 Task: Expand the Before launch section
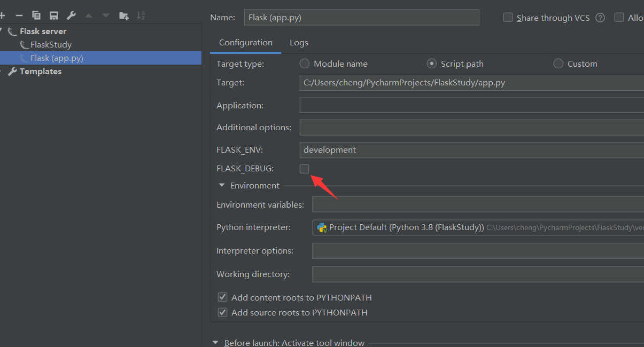click(x=215, y=342)
